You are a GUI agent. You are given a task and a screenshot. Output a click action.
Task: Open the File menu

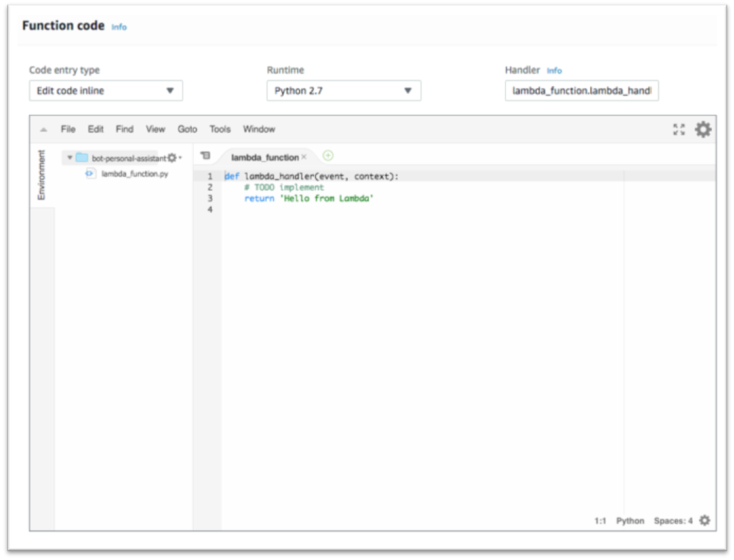(x=68, y=129)
